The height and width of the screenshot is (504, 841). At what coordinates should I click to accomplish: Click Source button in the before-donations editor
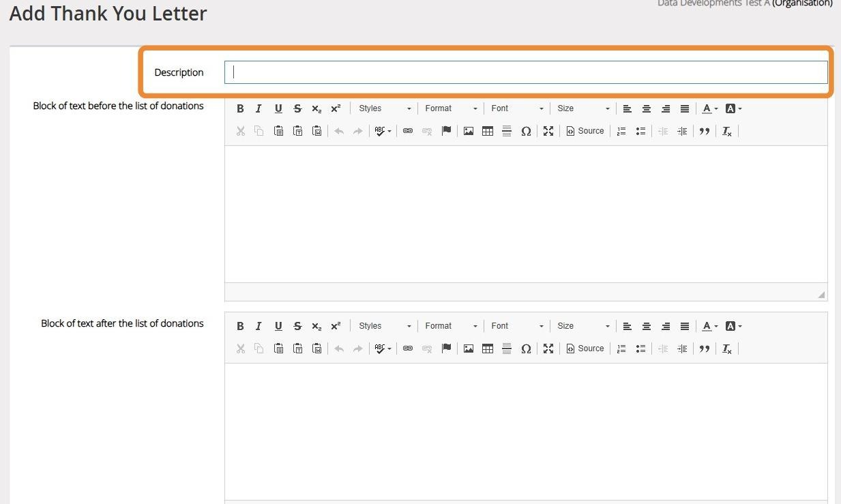point(585,131)
